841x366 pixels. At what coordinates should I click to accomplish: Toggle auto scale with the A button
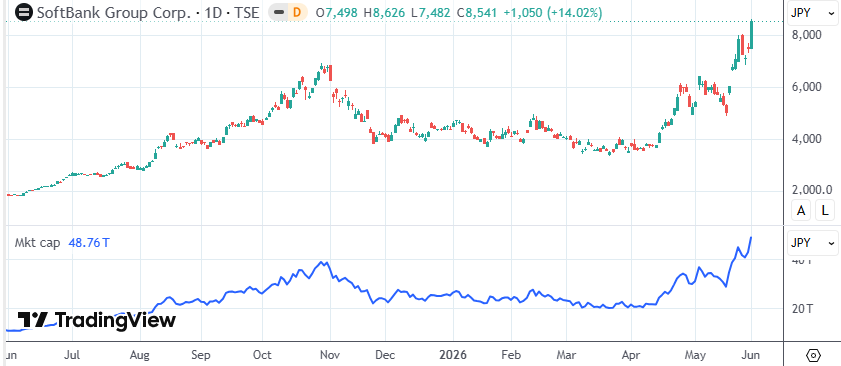coord(801,211)
